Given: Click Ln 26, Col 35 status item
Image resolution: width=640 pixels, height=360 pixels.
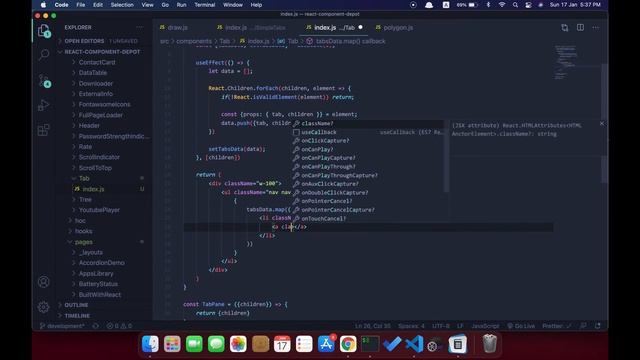Looking at the screenshot, I should [372, 326].
